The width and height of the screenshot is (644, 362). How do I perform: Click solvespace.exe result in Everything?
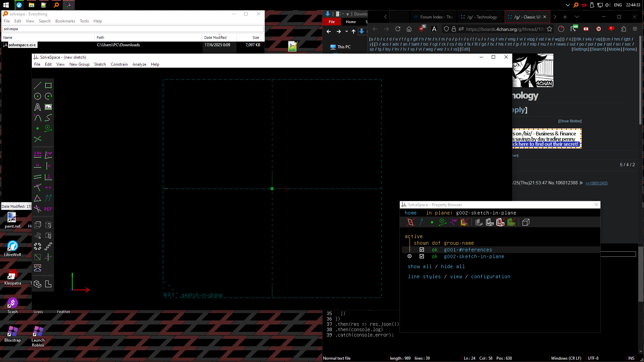[22, 45]
